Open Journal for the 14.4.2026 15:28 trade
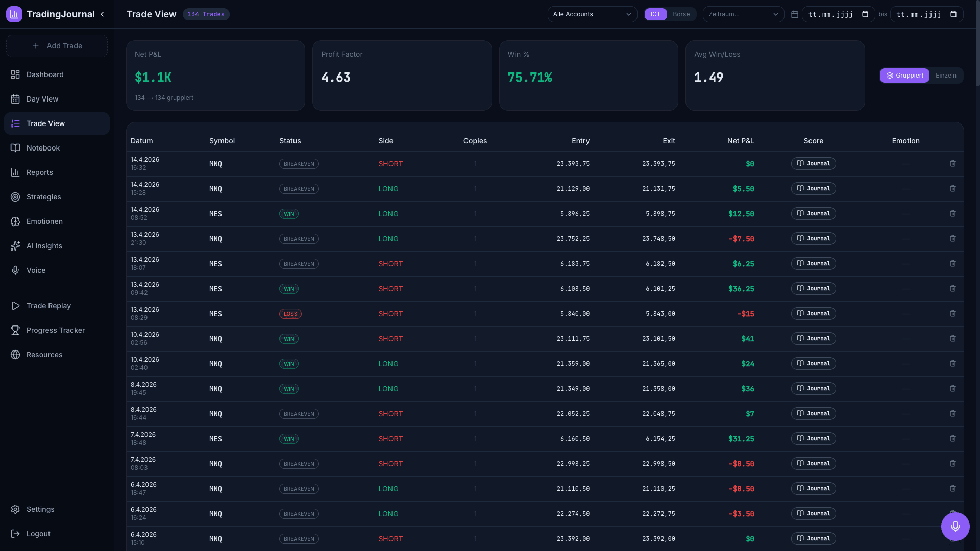The image size is (980, 551). [813, 189]
